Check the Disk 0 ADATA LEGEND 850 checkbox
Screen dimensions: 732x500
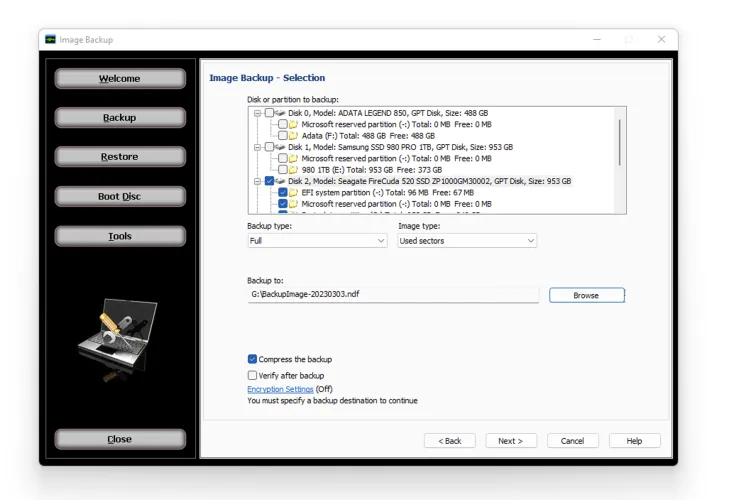click(x=268, y=113)
